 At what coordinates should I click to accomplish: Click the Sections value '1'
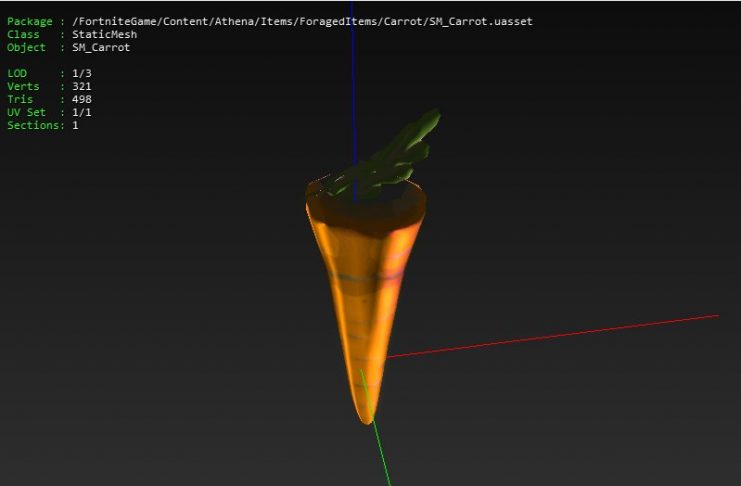click(x=75, y=125)
